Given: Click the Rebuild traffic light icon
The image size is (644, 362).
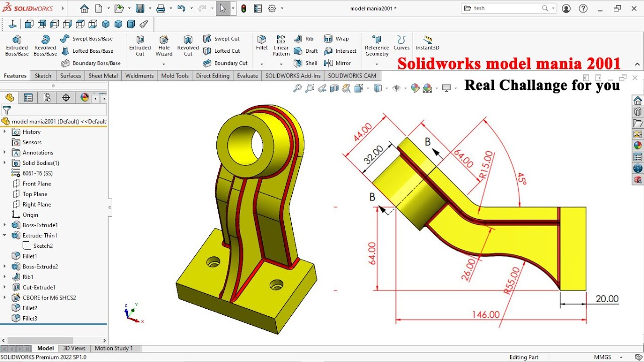Looking at the screenshot, I should coord(244,9).
